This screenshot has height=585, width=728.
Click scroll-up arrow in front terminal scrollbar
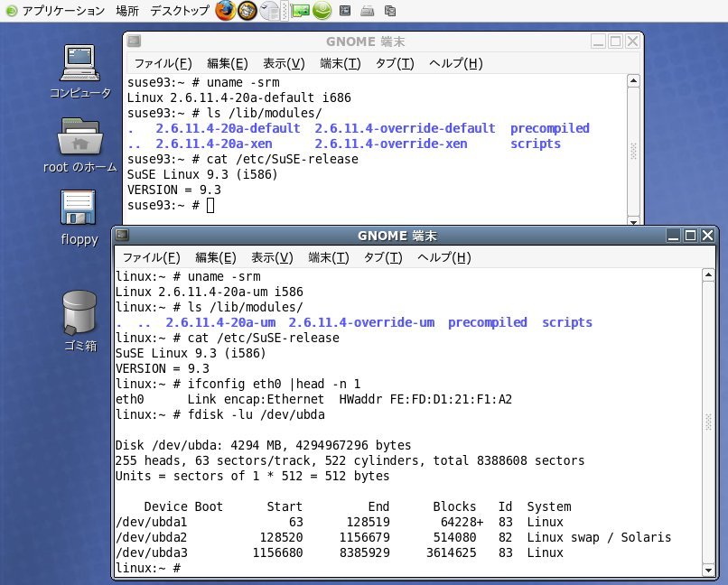[708, 275]
